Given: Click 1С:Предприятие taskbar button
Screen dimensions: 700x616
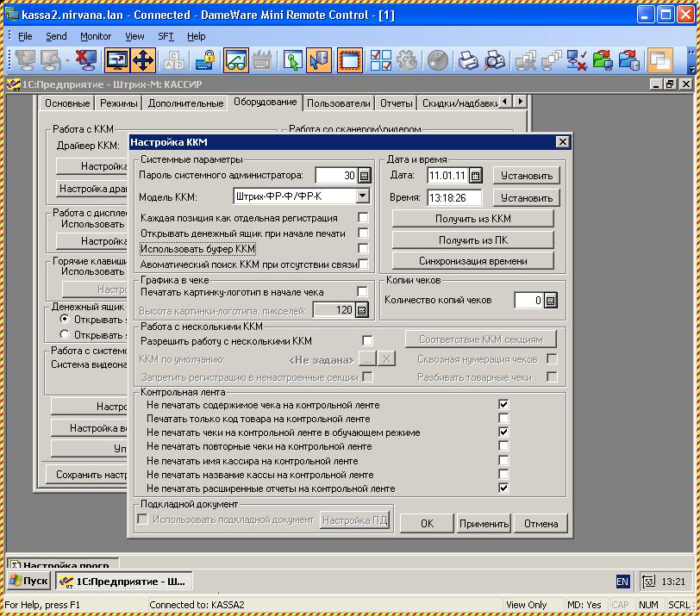Looking at the screenshot, I should (124, 581).
